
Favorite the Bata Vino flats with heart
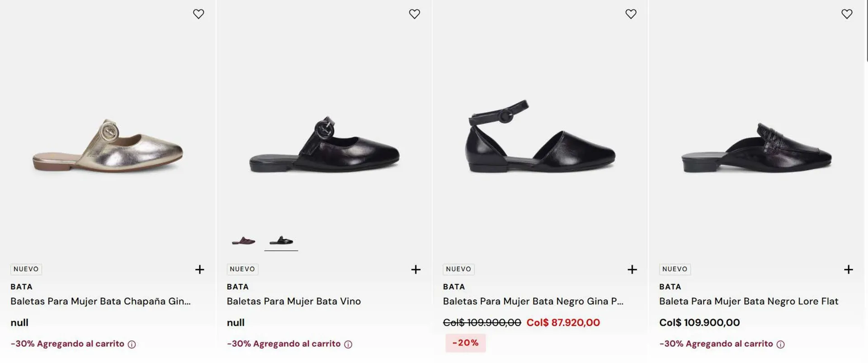[x=415, y=14]
